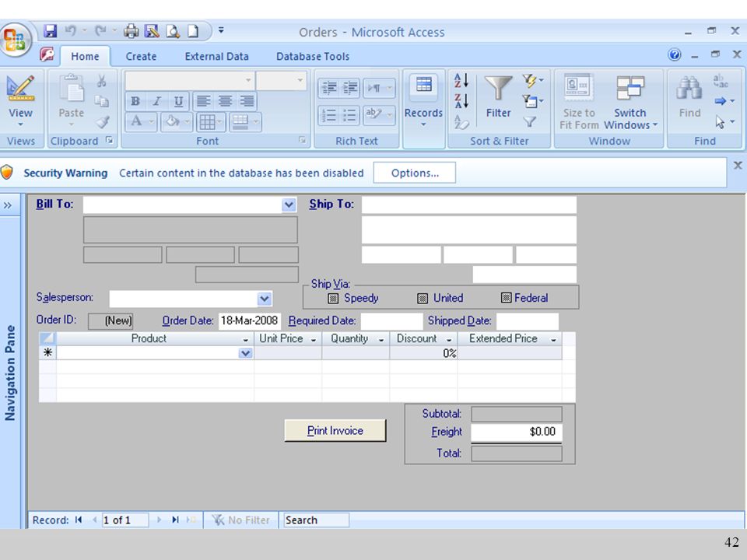
Task: Click the Quick Print printer icon
Action: pyautogui.click(x=131, y=31)
